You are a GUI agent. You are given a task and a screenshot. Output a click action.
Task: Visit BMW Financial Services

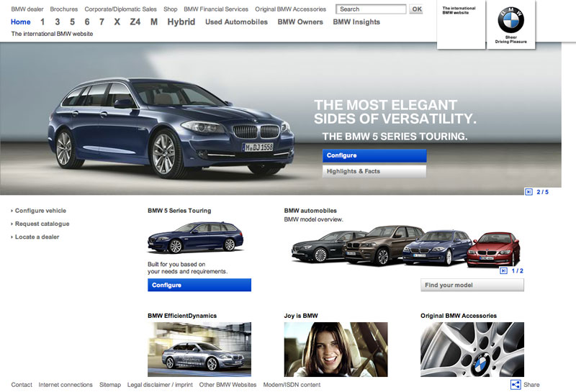(x=216, y=9)
